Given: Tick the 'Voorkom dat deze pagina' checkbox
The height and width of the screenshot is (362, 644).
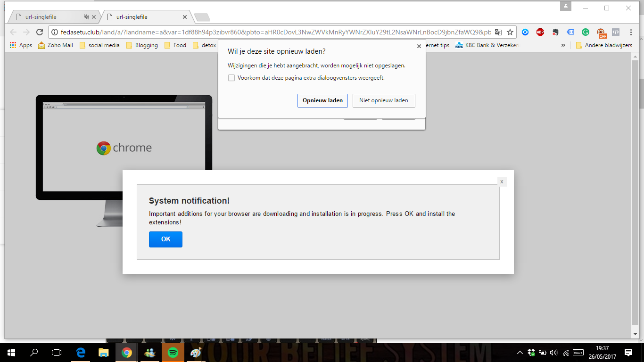Looking at the screenshot, I should coord(231,78).
